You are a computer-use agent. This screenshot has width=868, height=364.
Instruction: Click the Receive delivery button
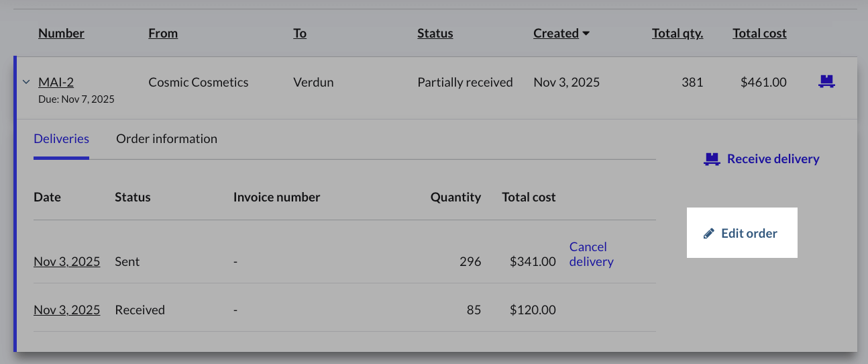[x=761, y=159]
